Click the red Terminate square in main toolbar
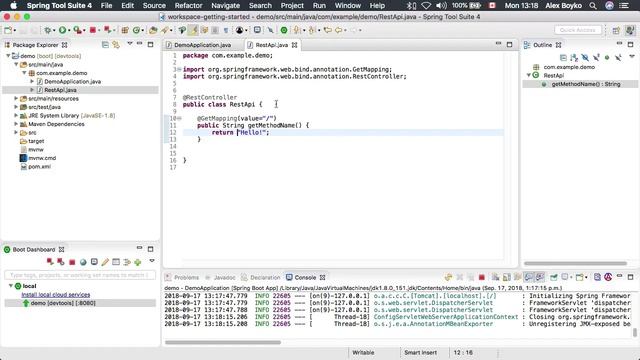 93,30
